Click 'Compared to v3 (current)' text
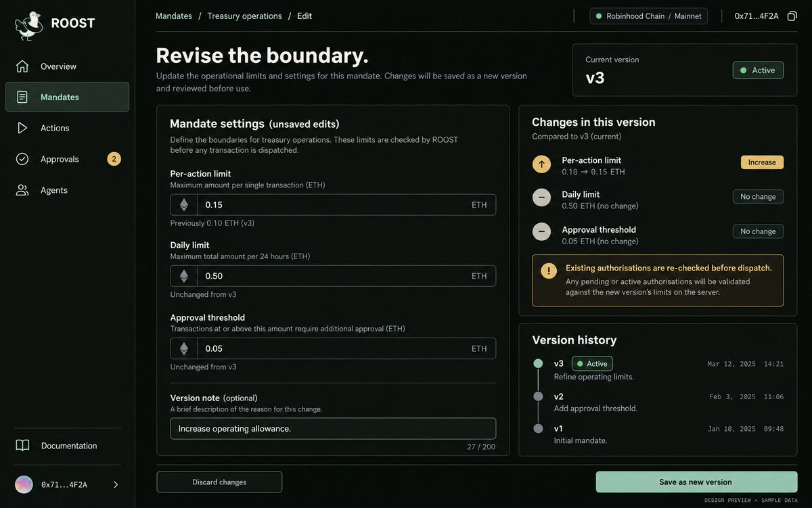 click(577, 136)
